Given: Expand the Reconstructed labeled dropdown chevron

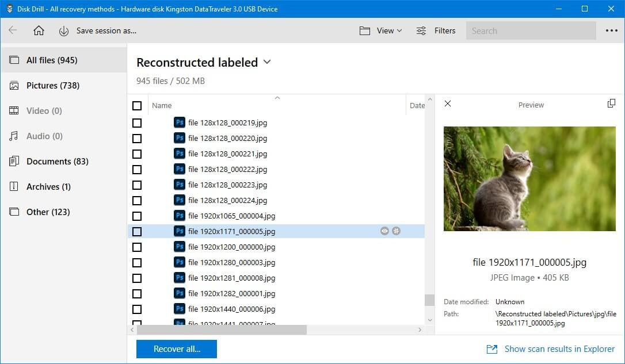Looking at the screenshot, I should point(267,62).
